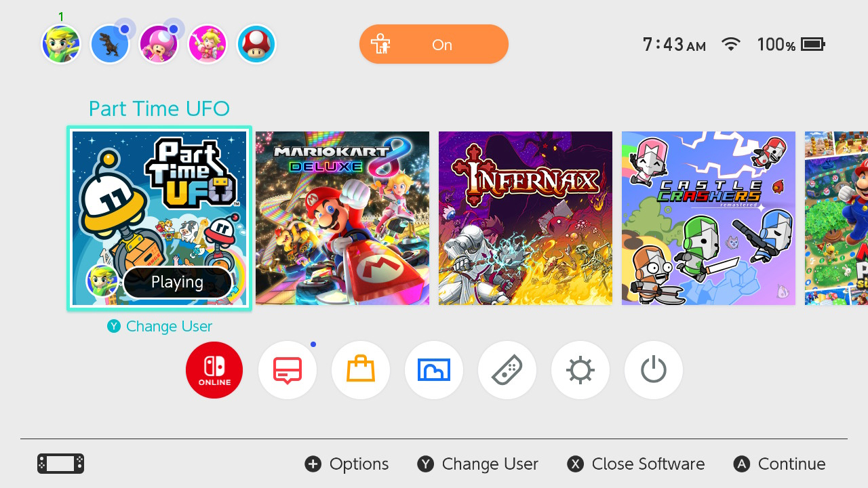Select the Super Mushroom user avatar

point(256,45)
